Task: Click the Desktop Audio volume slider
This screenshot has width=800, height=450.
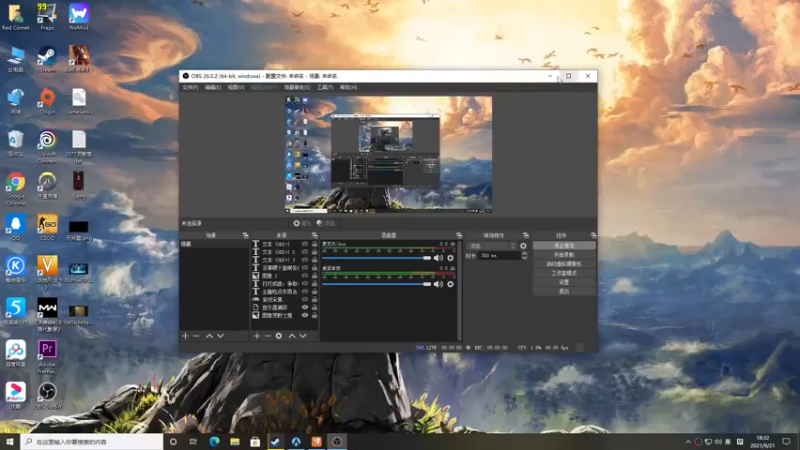Action: [x=377, y=284]
